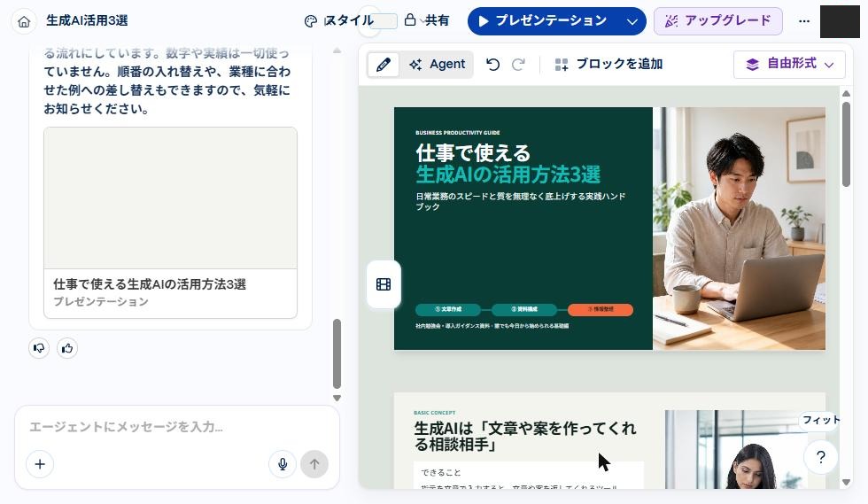The image size is (868, 504).
Task: Select the green heading 生成AIの活用方法3選
Action: 508,174
